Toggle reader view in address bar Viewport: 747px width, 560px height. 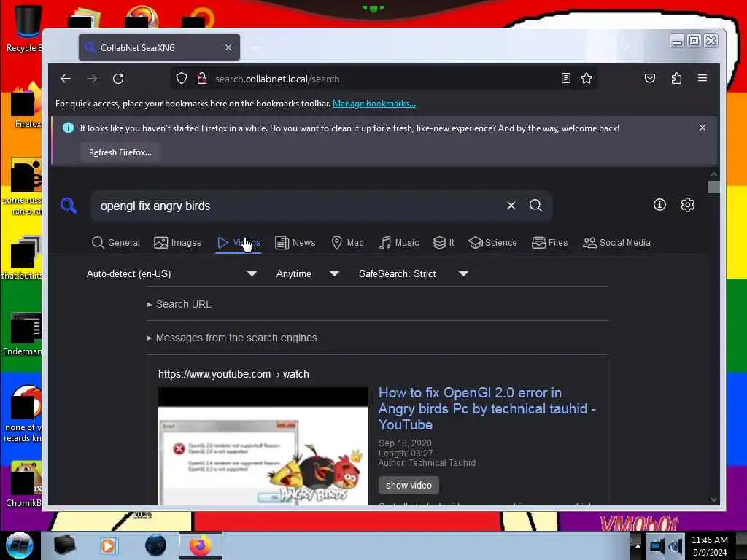pos(565,78)
